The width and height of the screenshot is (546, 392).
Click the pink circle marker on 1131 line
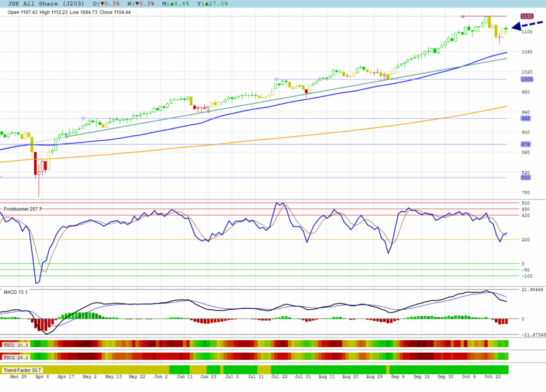tap(463, 16)
